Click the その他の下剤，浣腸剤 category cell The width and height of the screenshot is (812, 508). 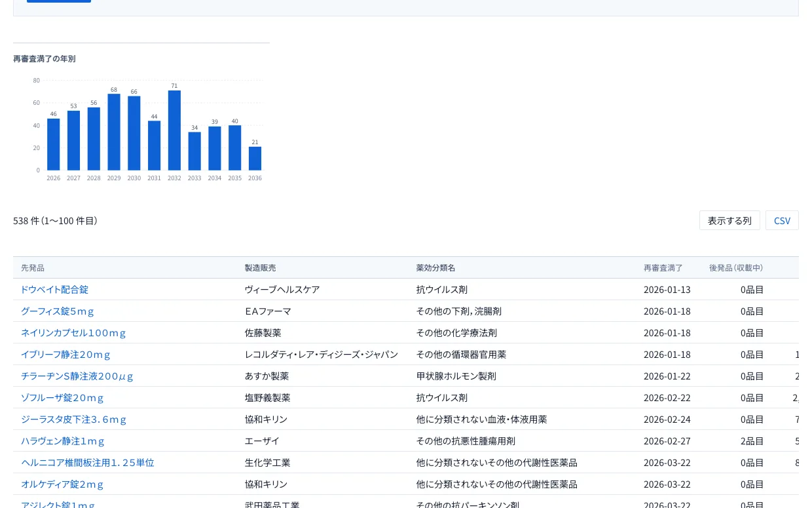coord(459,311)
